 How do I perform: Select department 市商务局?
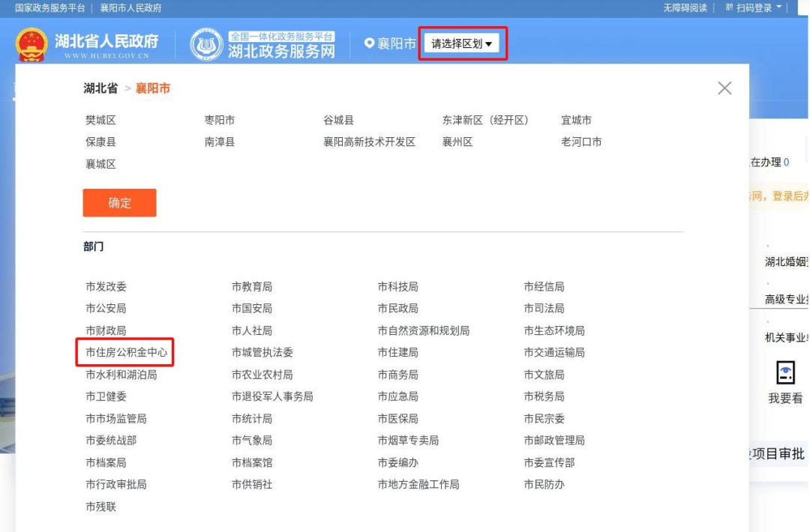(x=397, y=375)
